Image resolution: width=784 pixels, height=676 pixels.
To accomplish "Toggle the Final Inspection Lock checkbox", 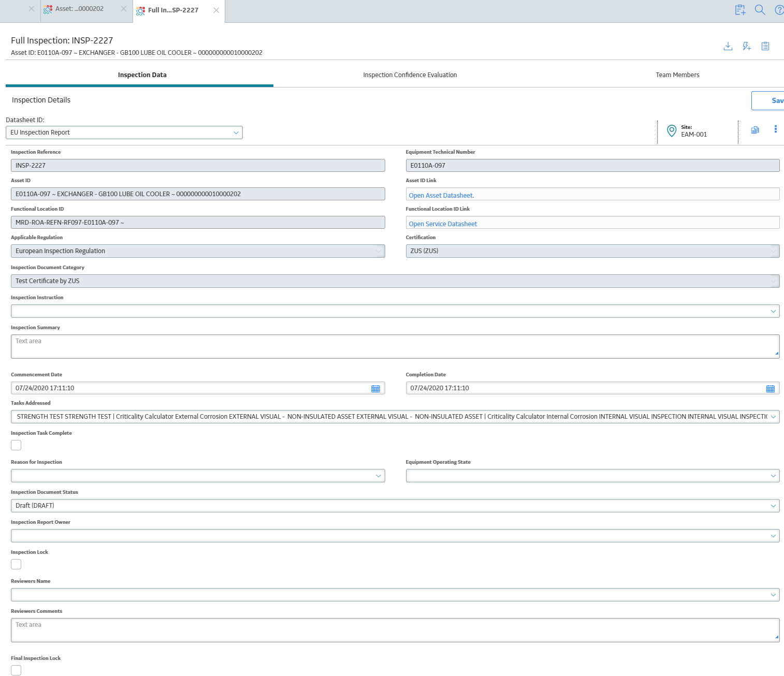I will coord(16,670).
